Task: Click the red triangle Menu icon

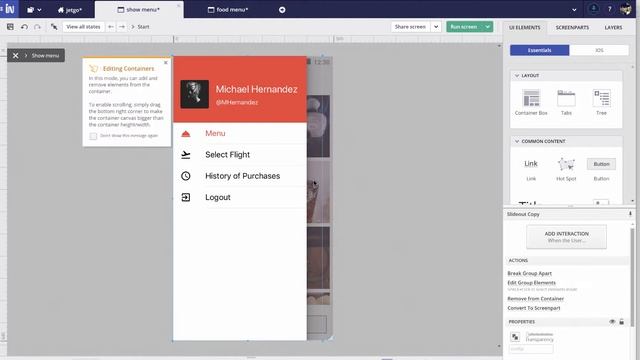Action: click(x=186, y=133)
